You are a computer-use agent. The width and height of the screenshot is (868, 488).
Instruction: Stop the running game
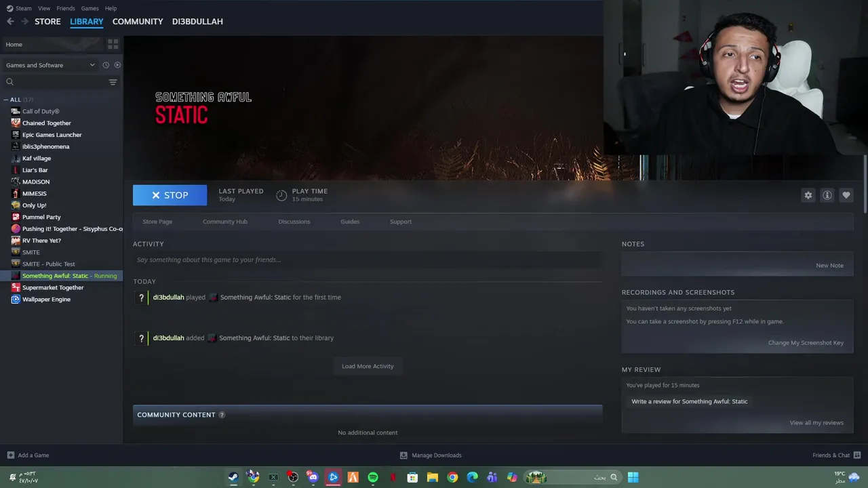point(170,195)
